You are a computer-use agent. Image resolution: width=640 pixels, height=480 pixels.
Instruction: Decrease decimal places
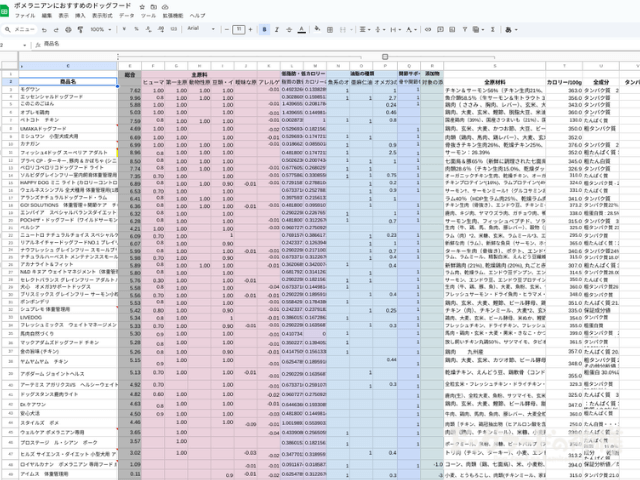click(x=149, y=29)
